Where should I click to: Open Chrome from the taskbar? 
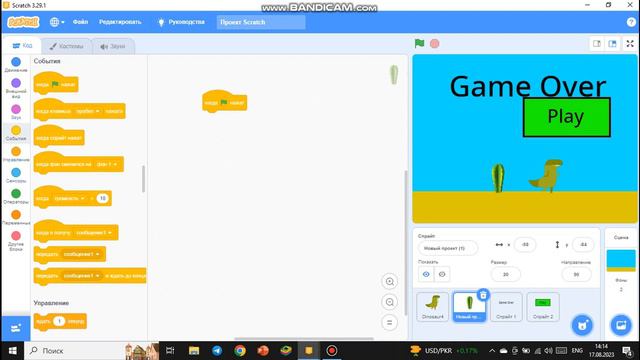pos(240,351)
